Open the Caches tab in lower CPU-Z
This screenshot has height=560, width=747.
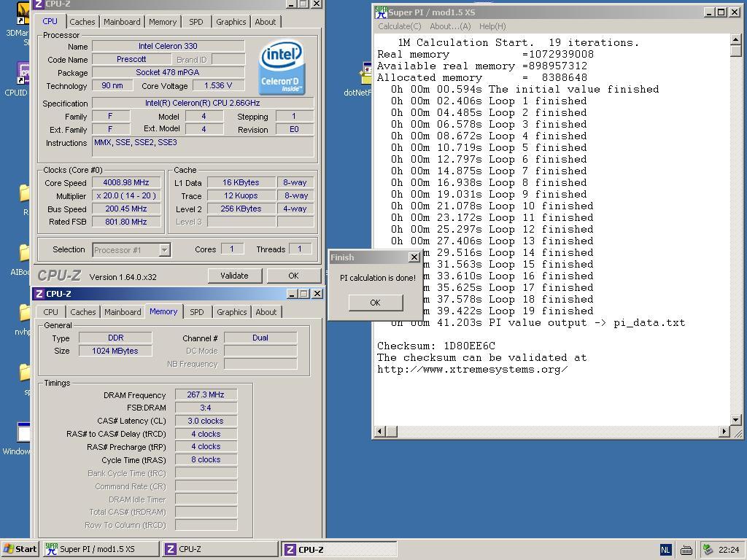(83, 312)
